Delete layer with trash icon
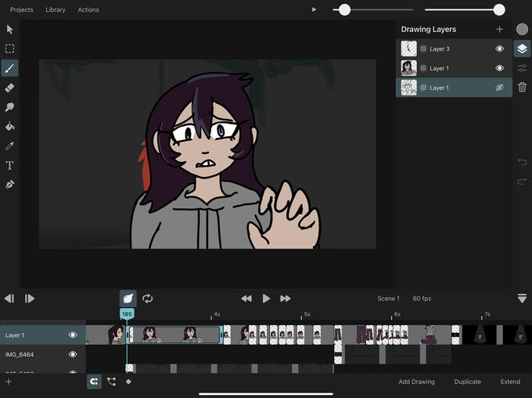This screenshot has height=398, width=532. point(522,87)
